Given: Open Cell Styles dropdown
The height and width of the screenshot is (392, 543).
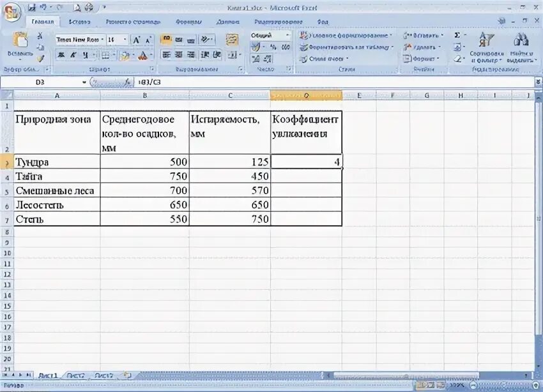Looking at the screenshot, I should [324, 59].
